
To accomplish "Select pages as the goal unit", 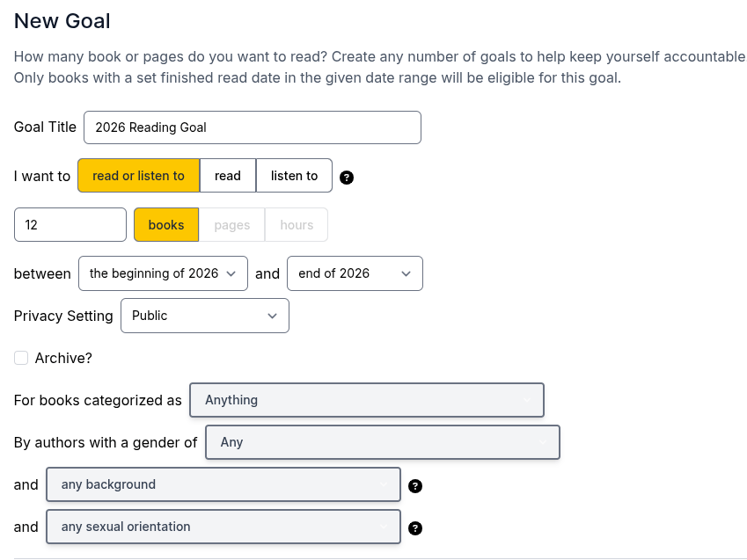I will click(232, 225).
